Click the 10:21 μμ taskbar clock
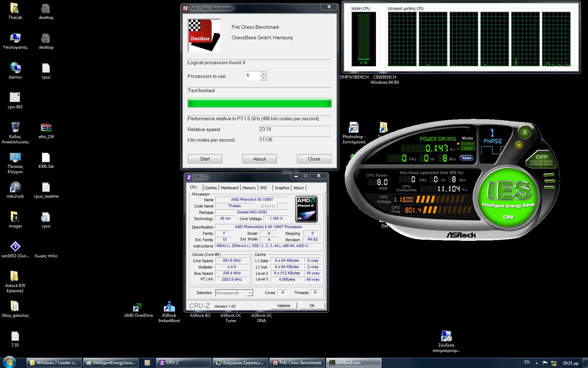This screenshot has height=368, width=588. tap(570, 363)
